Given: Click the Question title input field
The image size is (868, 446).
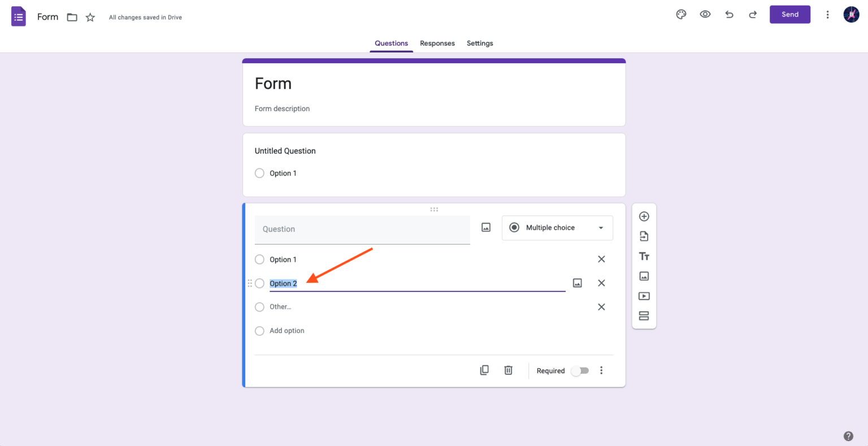Looking at the screenshot, I should point(362,229).
